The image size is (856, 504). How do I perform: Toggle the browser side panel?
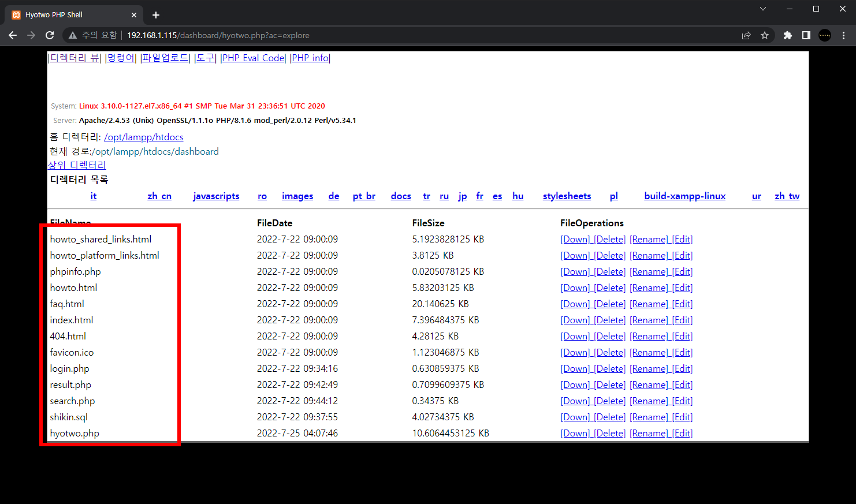pyautogui.click(x=806, y=35)
